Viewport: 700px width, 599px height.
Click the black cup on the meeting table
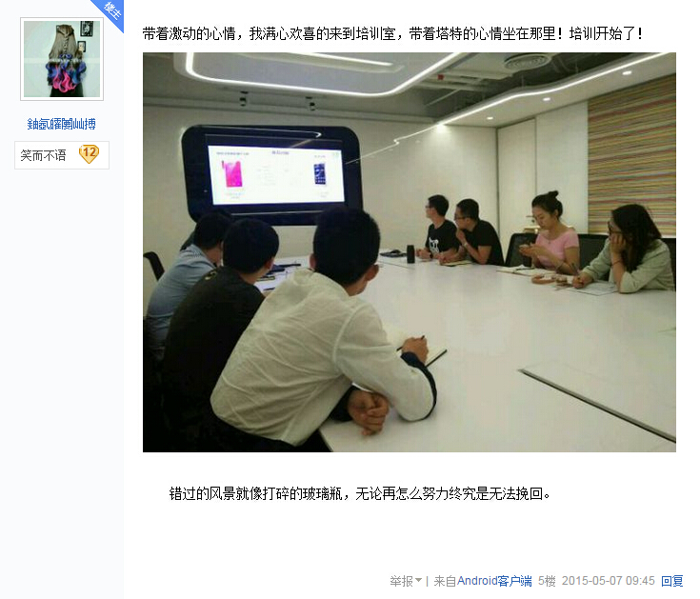(410, 253)
